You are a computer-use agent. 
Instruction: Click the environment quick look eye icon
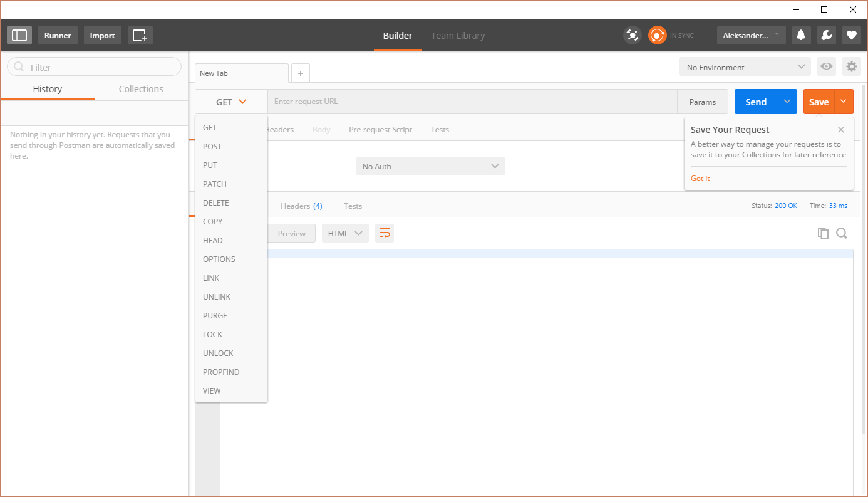click(x=827, y=66)
